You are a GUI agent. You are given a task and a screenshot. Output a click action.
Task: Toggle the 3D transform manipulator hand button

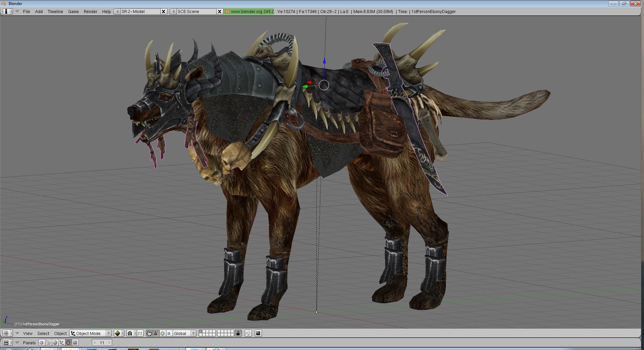click(x=149, y=333)
